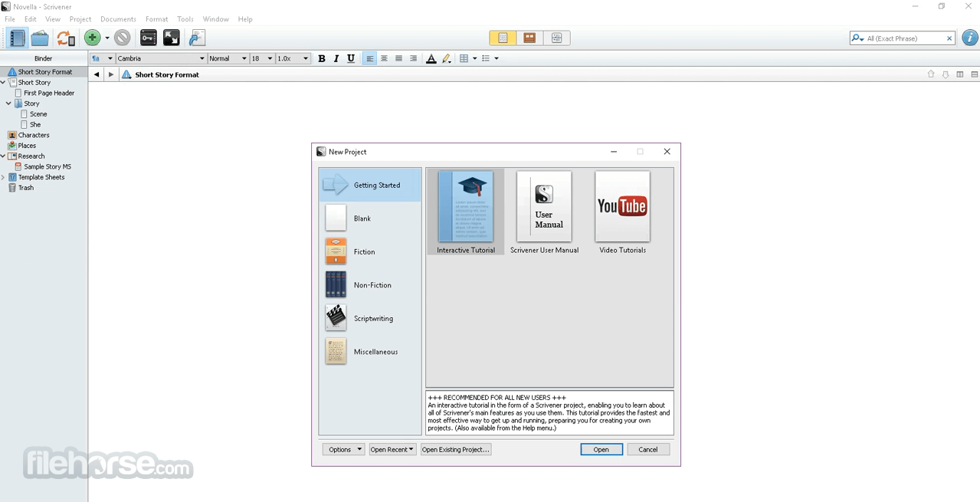Screen dimensions: 980x502
Task: Open the Collections folder icon
Action: [x=40, y=38]
